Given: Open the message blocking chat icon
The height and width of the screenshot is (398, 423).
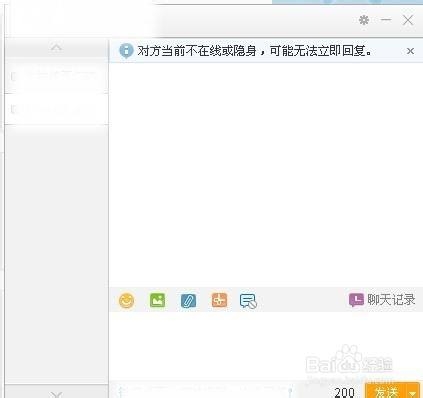Looking at the screenshot, I should [248, 301].
